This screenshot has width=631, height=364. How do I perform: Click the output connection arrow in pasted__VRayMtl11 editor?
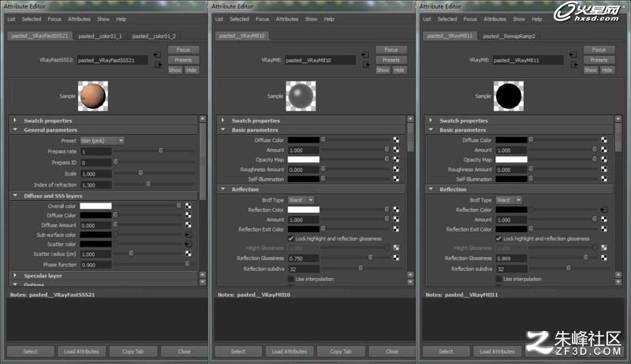click(x=574, y=65)
